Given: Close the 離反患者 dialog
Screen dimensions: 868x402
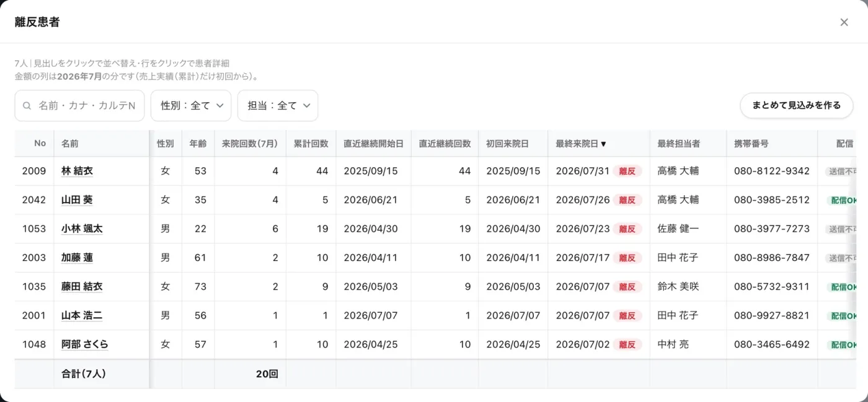Looking at the screenshot, I should click(844, 22).
